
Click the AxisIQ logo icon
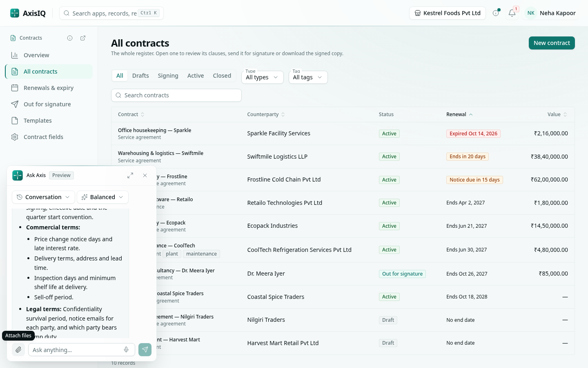click(15, 13)
